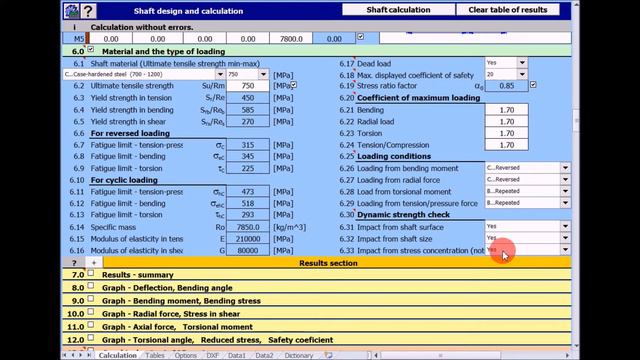Toggle the Stress ratio factor checkbox

point(533,85)
